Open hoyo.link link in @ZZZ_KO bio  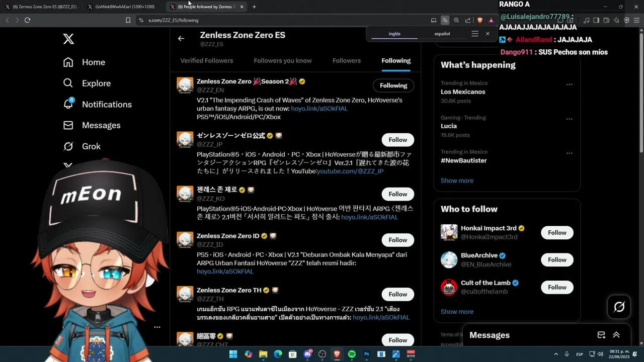pyautogui.click(x=369, y=217)
